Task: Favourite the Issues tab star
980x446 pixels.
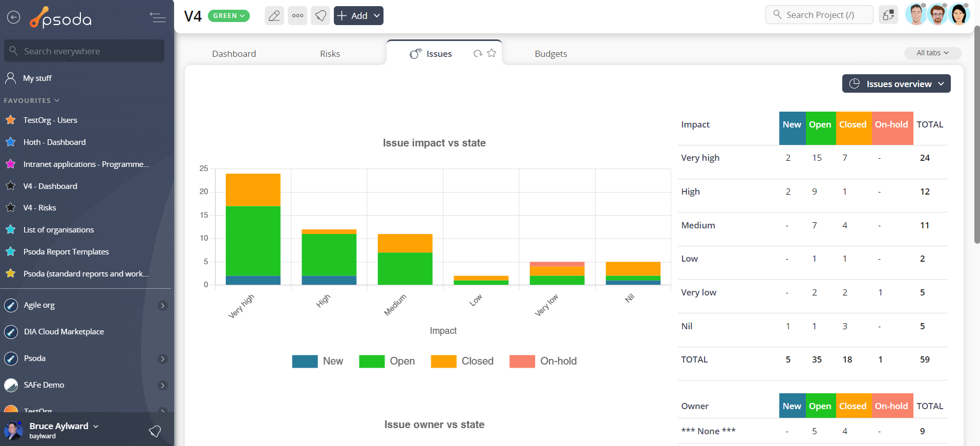Action: pos(492,53)
